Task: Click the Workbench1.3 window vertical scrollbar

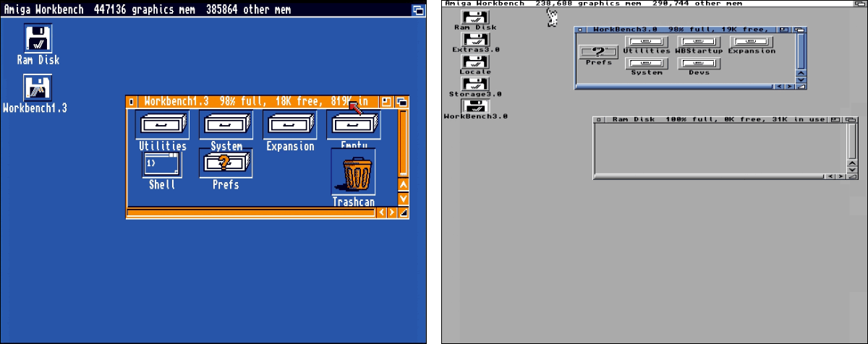Action: pos(404,143)
